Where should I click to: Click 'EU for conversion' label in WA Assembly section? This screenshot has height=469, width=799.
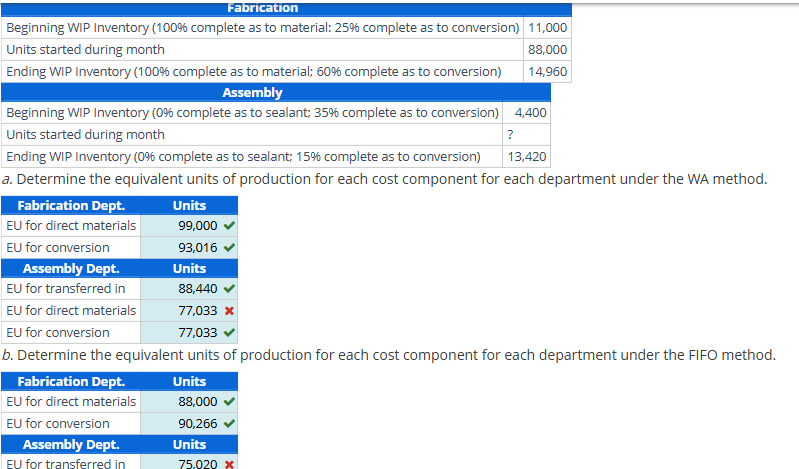58,332
